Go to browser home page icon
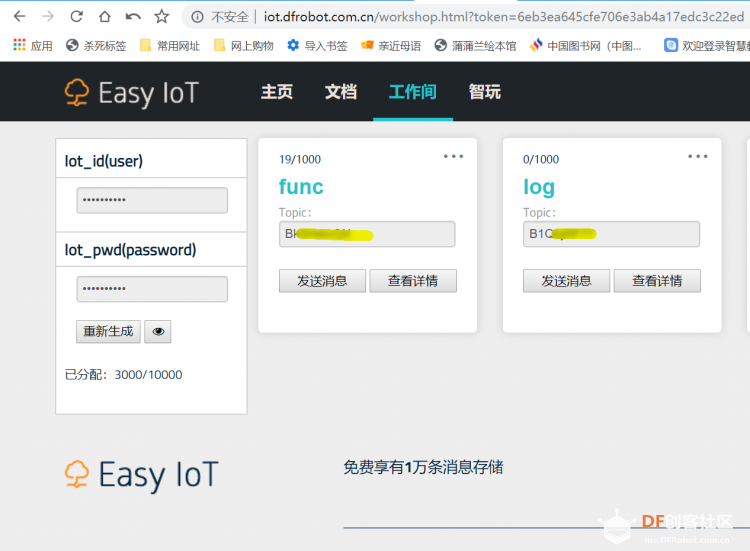 [105, 17]
